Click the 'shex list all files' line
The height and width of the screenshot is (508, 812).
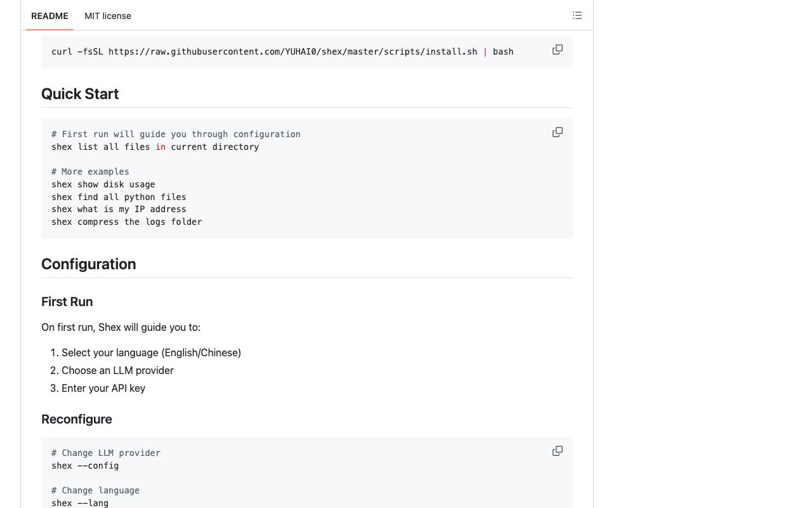155,147
